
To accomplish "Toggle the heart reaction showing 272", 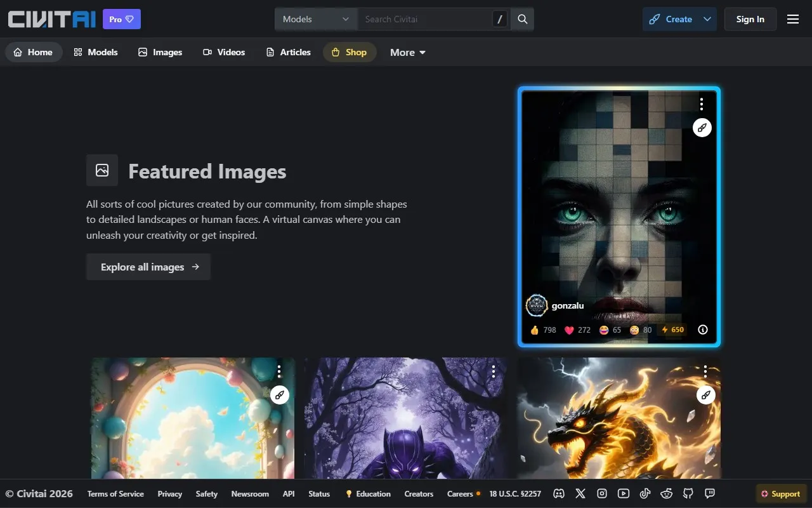I will [x=577, y=330].
